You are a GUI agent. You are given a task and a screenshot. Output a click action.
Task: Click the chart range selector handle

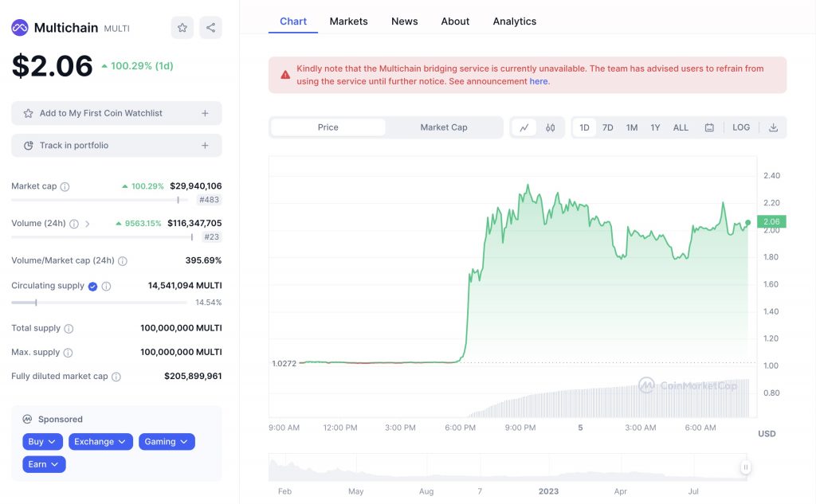pos(746,467)
